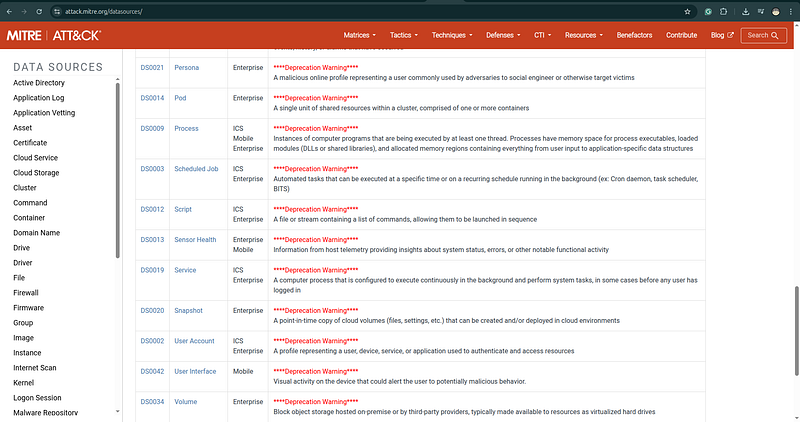Click the sidebar scrollbar thumb
The width and height of the screenshot is (800, 422).
coord(118,170)
